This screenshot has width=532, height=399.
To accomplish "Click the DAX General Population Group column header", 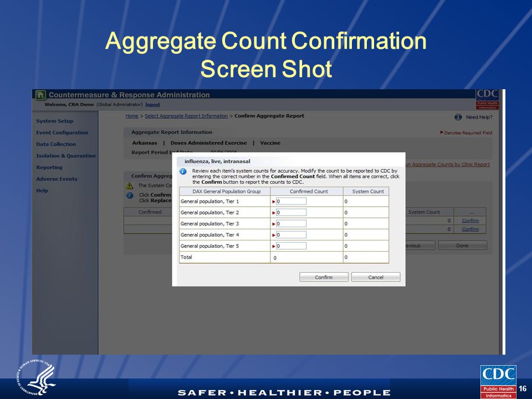I will pyautogui.click(x=226, y=191).
